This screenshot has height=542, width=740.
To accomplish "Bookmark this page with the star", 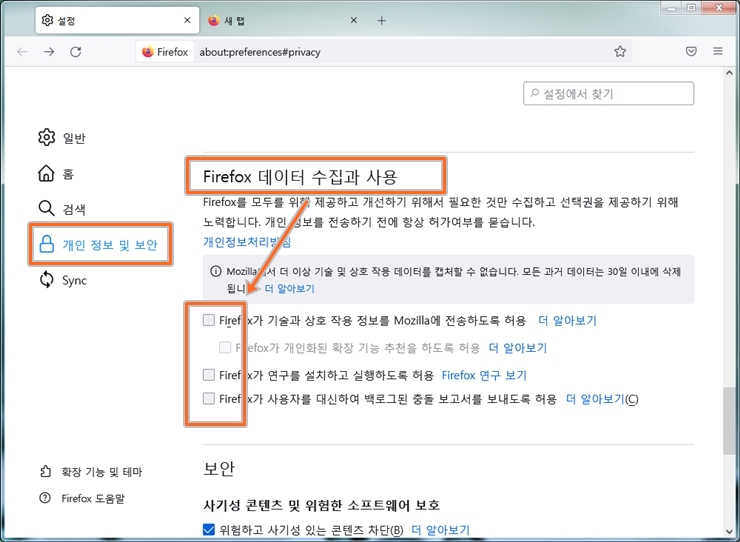I will click(620, 51).
